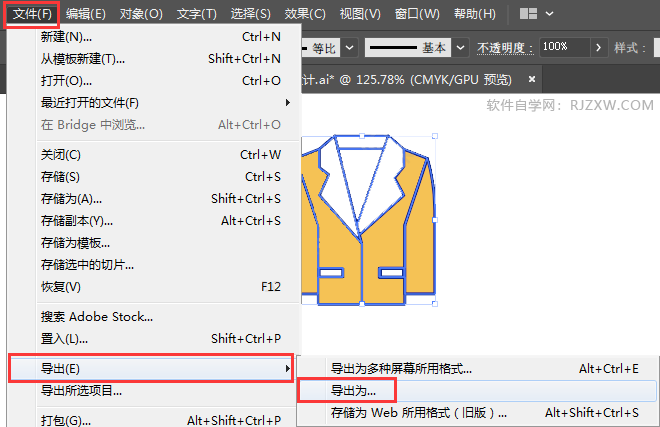This screenshot has height=427, width=660.
Task: Open the 窗口(W) menu
Action: point(417,14)
